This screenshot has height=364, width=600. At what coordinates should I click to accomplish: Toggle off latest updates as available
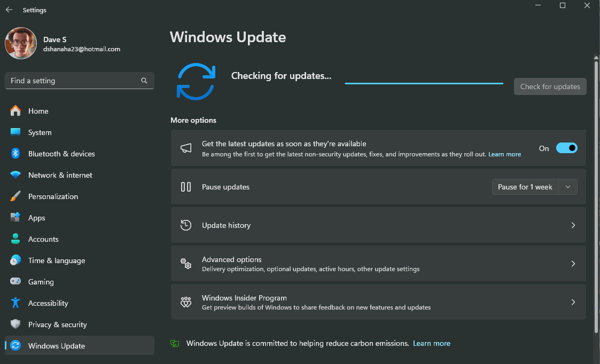pyautogui.click(x=567, y=148)
